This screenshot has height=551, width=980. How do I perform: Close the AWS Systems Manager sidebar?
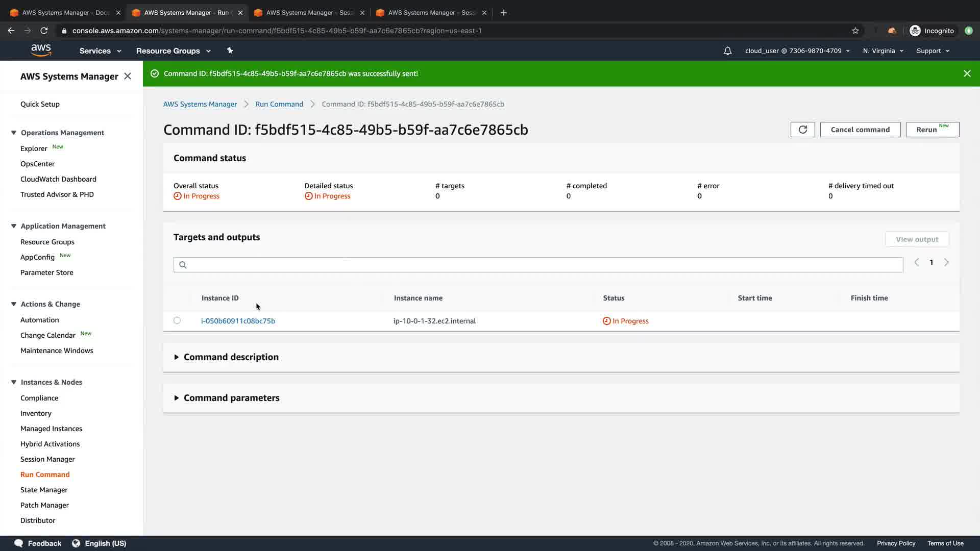pyautogui.click(x=128, y=76)
